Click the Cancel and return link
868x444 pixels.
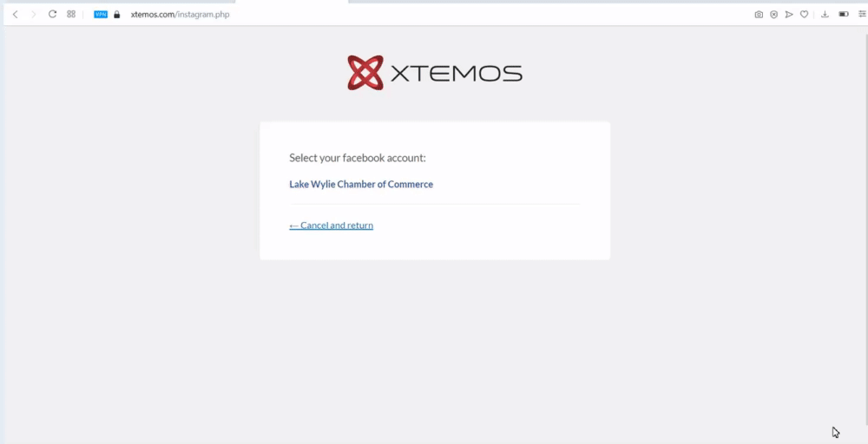[331, 225]
